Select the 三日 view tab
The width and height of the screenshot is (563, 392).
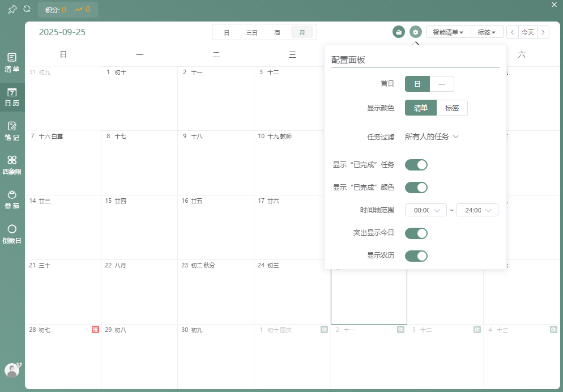pos(251,32)
